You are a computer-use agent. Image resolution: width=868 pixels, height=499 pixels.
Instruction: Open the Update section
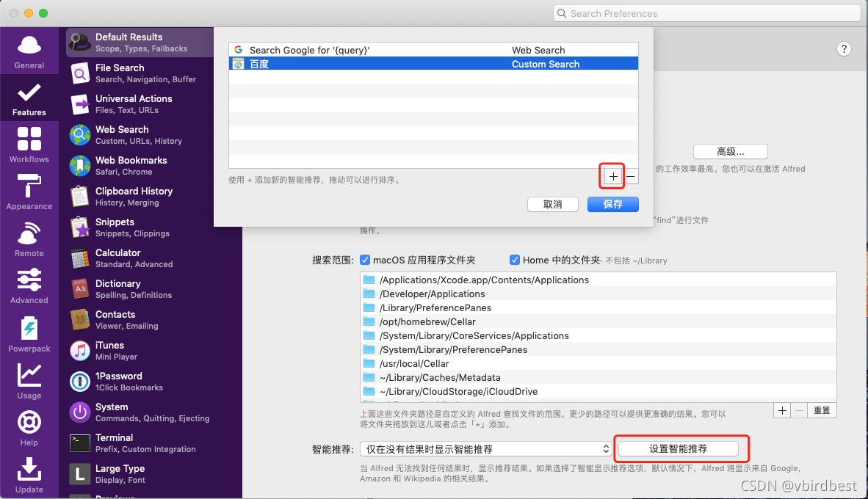tap(29, 475)
